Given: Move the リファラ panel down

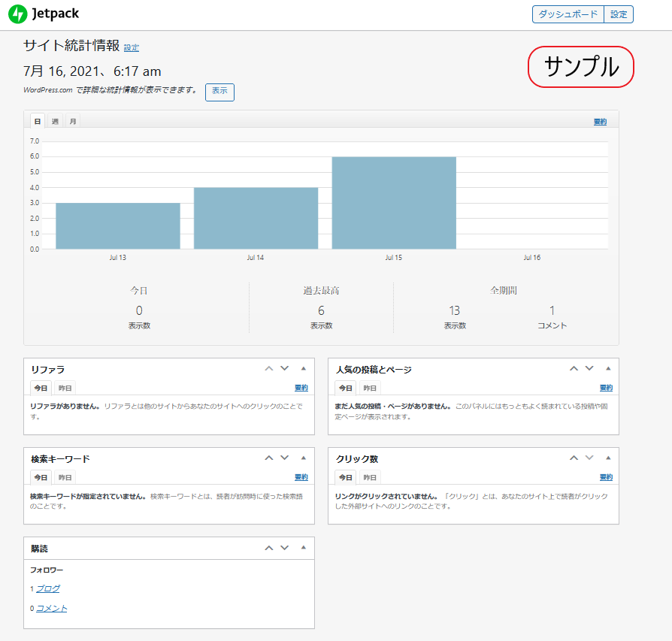Looking at the screenshot, I should click(x=284, y=368).
